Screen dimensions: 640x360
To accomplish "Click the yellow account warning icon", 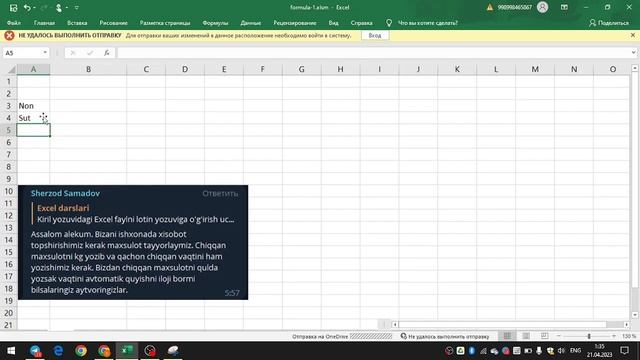I will click(490, 7).
